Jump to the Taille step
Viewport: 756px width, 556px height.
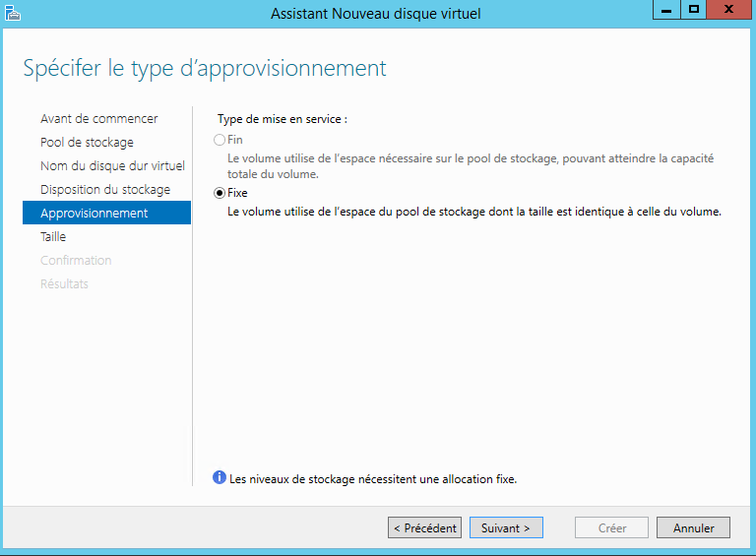[53, 236]
